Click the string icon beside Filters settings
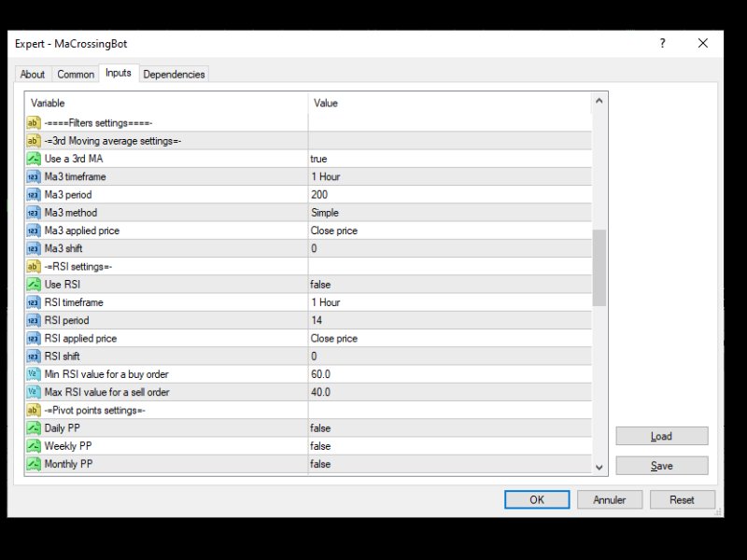 coord(34,123)
